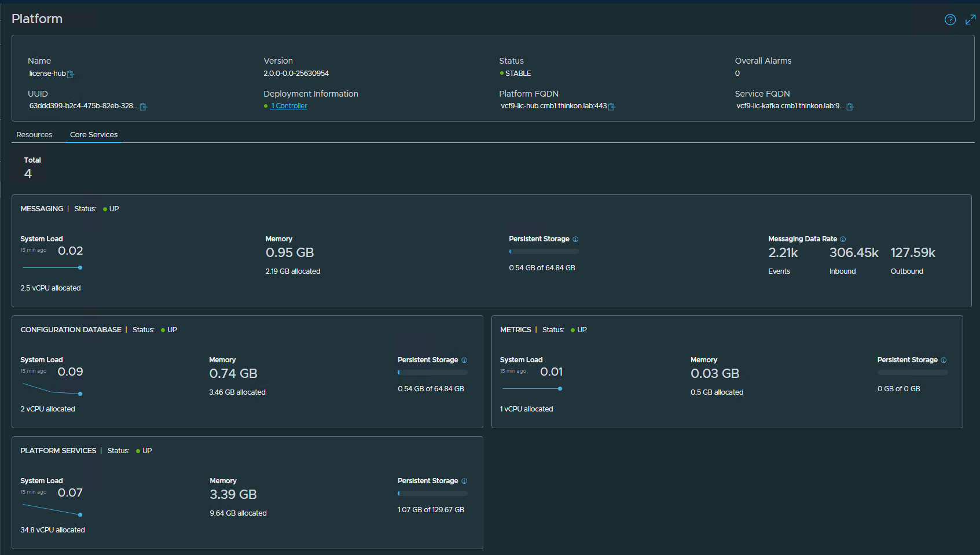The height and width of the screenshot is (555, 980).
Task: Click the Messaging memory value 0.95 GB
Action: pos(290,252)
